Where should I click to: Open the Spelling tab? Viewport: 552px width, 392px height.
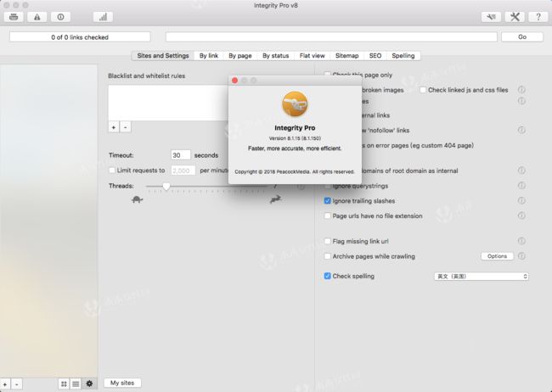pos(403,56)
